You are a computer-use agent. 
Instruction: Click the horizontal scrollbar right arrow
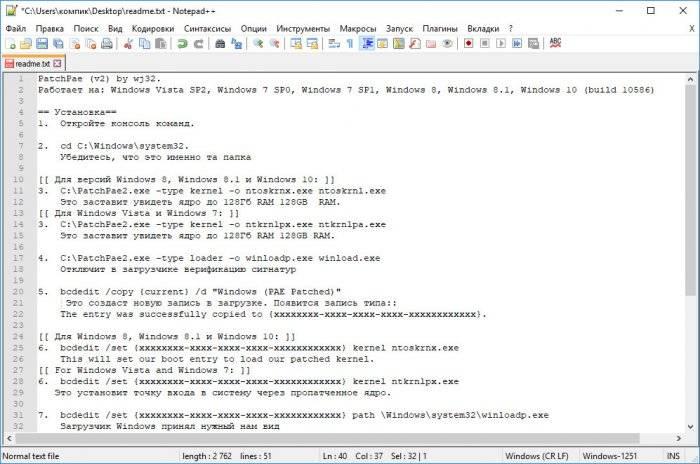click(679, 438)
